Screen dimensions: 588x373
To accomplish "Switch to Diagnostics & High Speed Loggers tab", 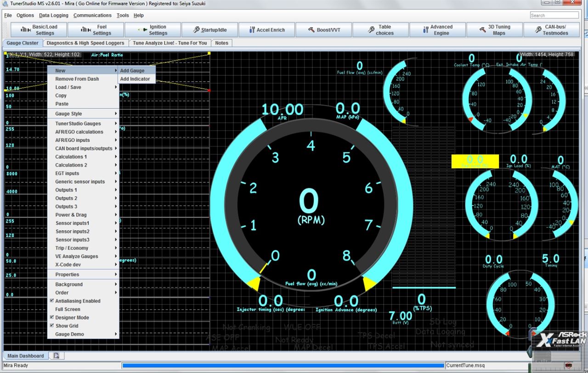I will 85,43.
